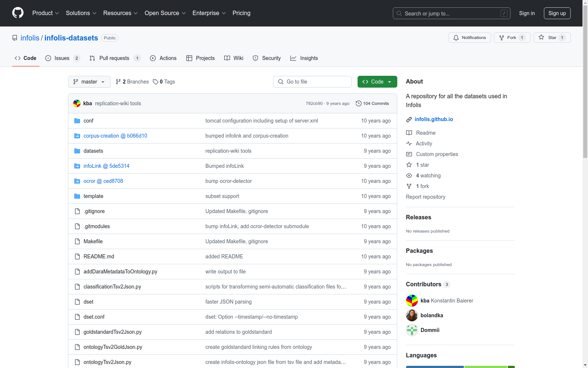Open commit message 'faster JSON parsing'
This screenshot has width=588, height=368.
(x=229, y=302)
